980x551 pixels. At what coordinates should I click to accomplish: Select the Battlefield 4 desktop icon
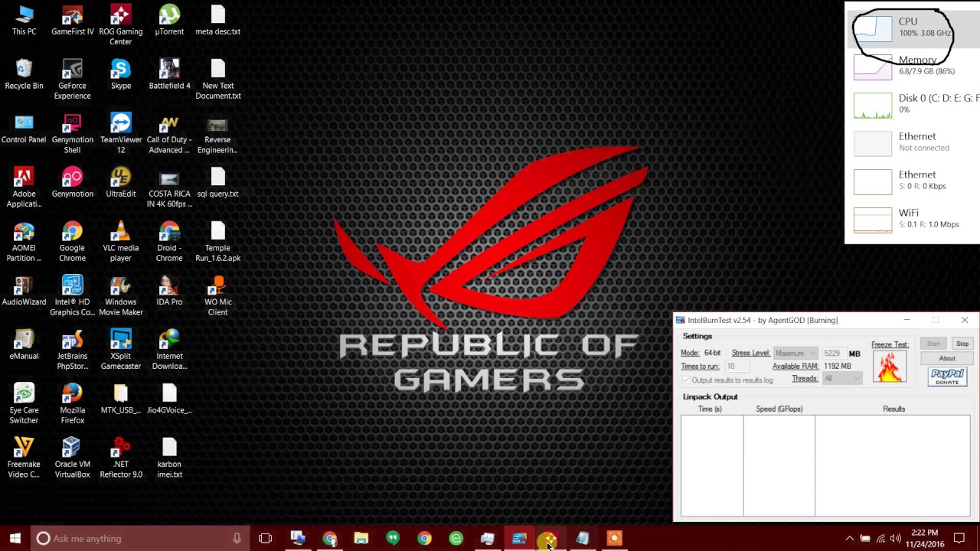pyautogui.click(x=169, y=74)
